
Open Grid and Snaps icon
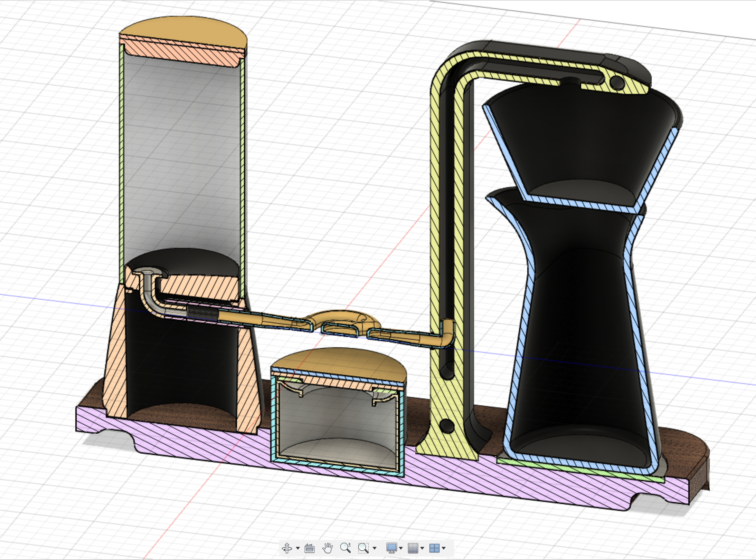(x=413, y=548)
